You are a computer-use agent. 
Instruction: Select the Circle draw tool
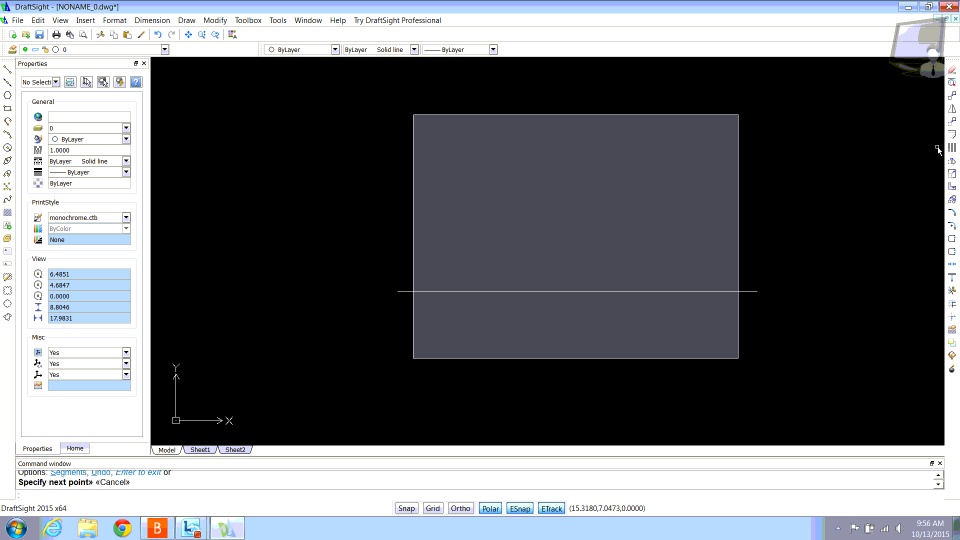[7, 148]
